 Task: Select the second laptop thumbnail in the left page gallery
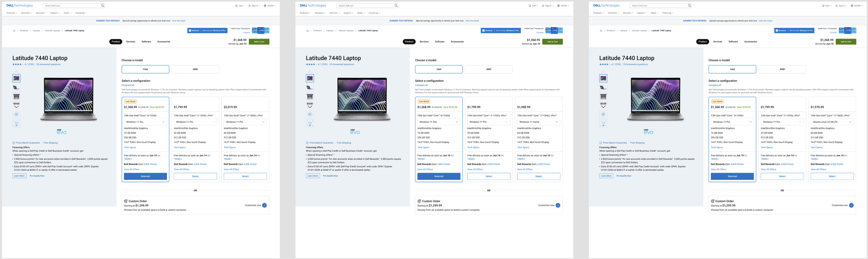16,87
